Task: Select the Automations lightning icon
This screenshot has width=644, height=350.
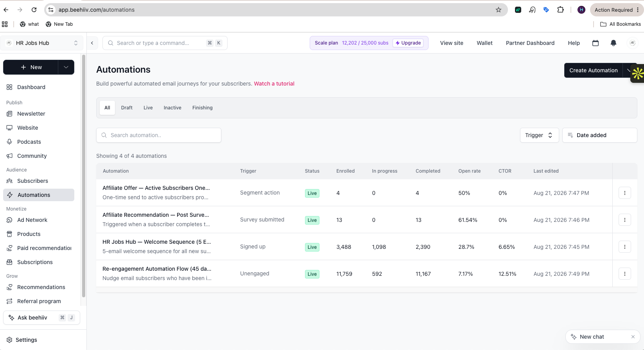Action: tap(10, 195)
